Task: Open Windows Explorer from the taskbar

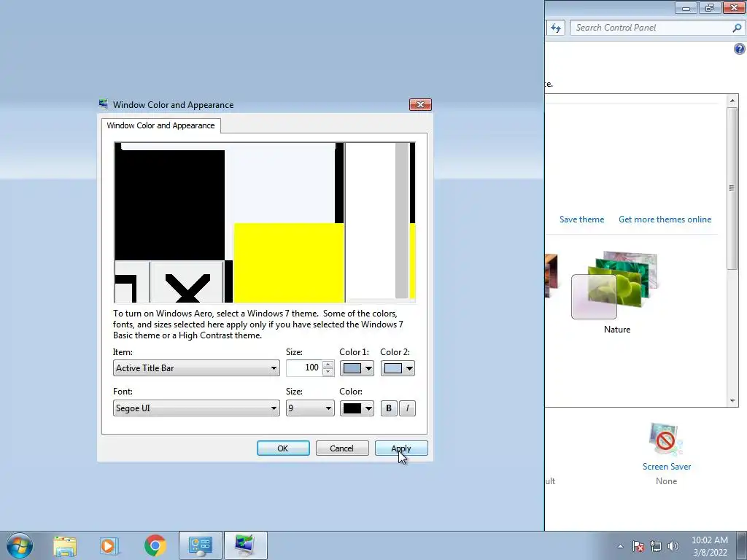Action: point(65,545)
